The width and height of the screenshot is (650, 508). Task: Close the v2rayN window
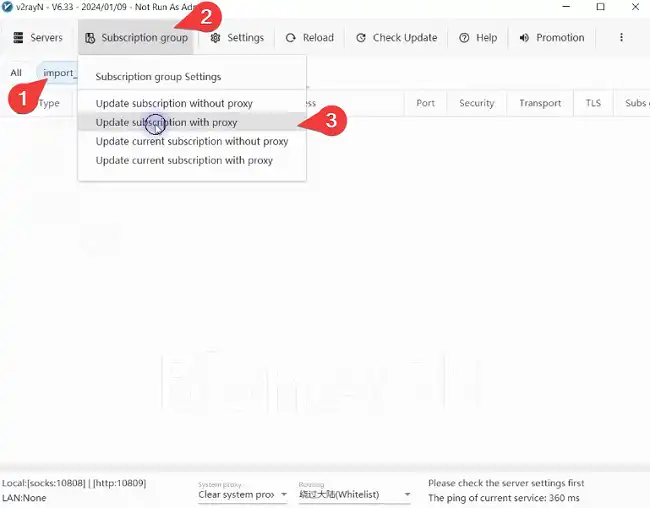(635, 7)
